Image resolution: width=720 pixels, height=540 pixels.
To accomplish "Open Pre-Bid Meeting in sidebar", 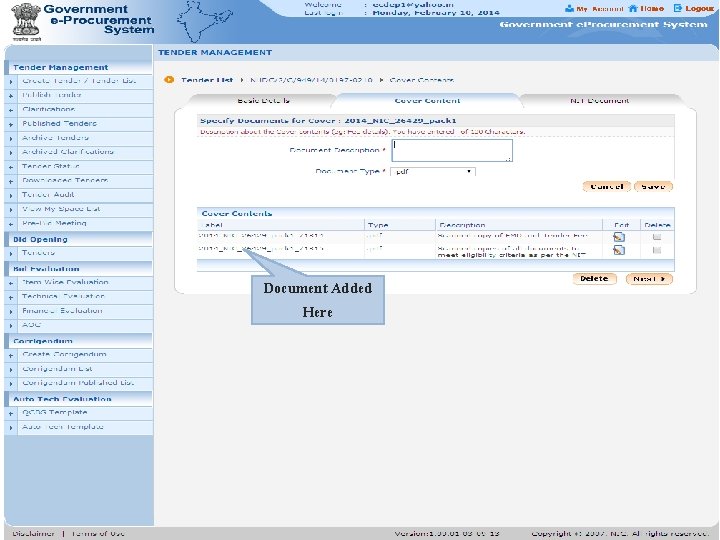I will coord(54,223).
